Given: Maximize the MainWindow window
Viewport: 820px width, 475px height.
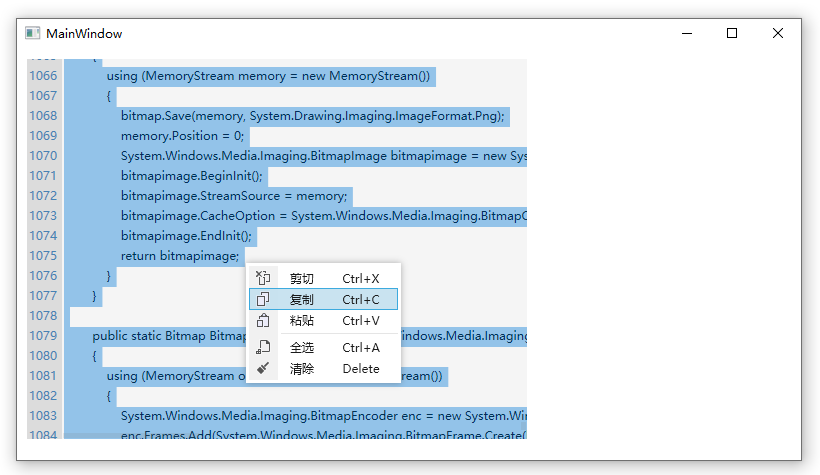Looking at the screenshot, I should coord(732,33).
